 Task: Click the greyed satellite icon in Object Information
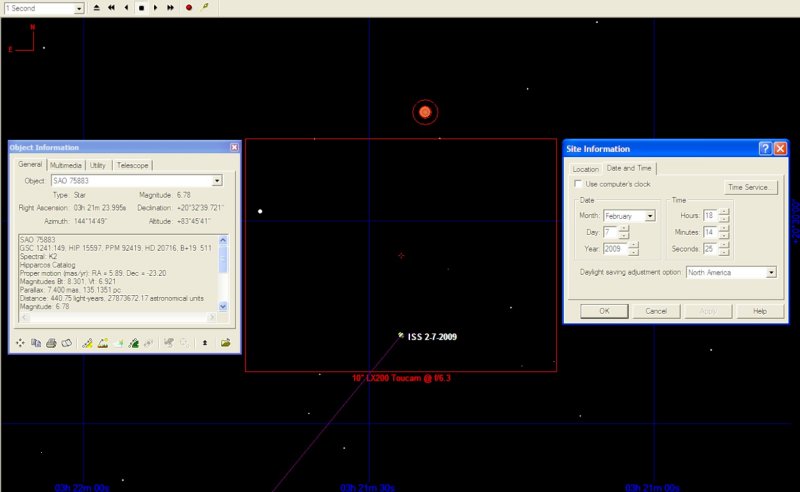coord(149,343)
